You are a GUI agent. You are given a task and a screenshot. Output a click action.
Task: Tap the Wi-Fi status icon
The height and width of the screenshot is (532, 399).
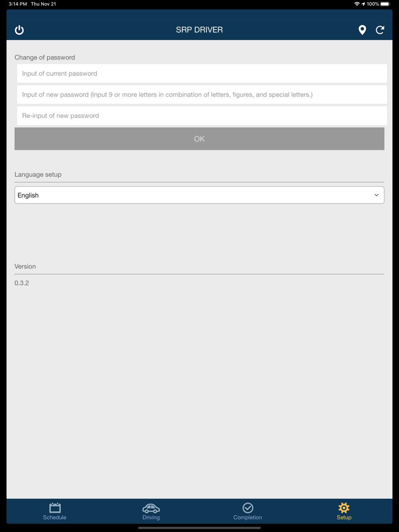357,4
